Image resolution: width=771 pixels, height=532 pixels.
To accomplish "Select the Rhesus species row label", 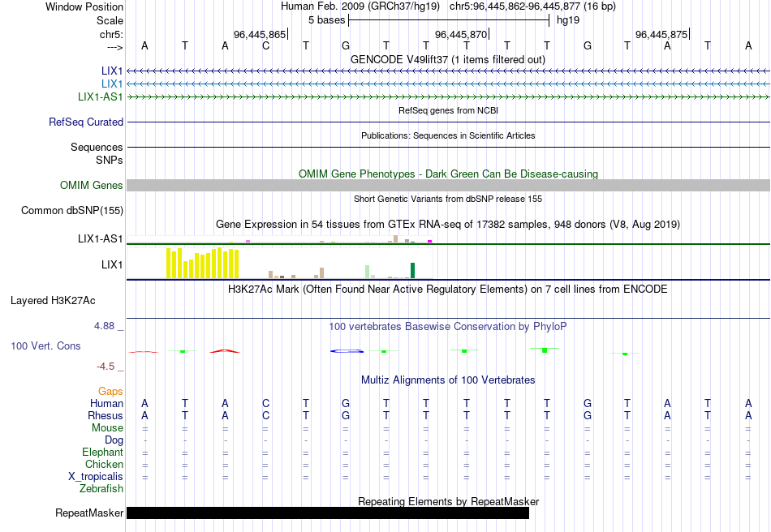I will pyautogui.click(x=106, y=415).
